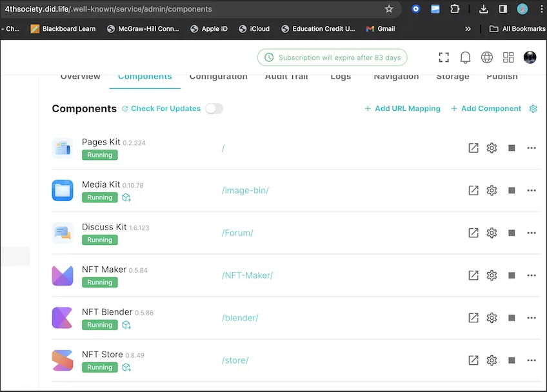Switch to the Storage tab
The width and height of the screenshot is (547, 392).
[x=453, y=77]
